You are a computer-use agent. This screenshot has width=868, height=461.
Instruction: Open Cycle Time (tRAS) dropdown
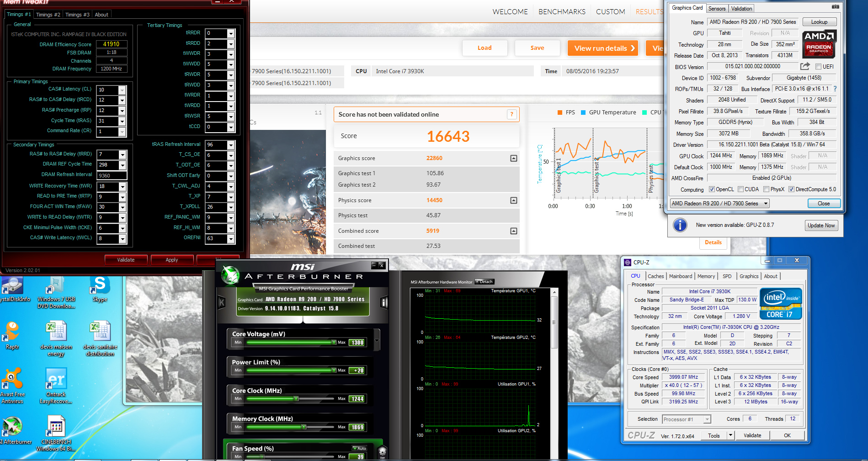(122, 121)
